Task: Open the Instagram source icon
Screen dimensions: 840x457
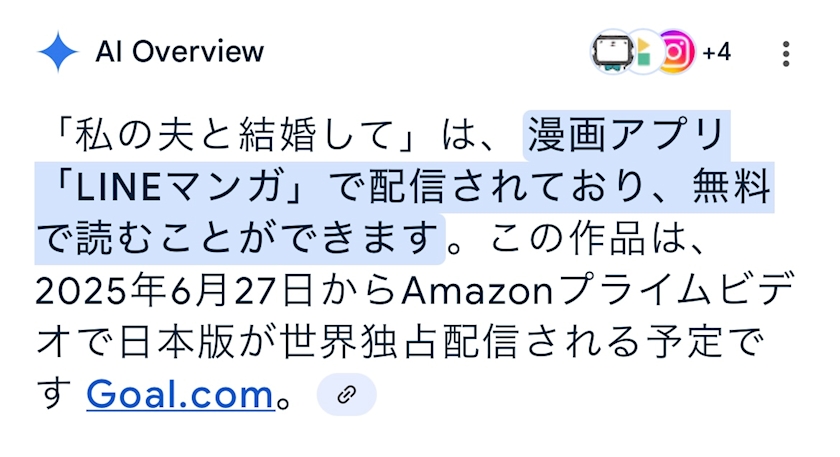Action: (x=675, y=52)
